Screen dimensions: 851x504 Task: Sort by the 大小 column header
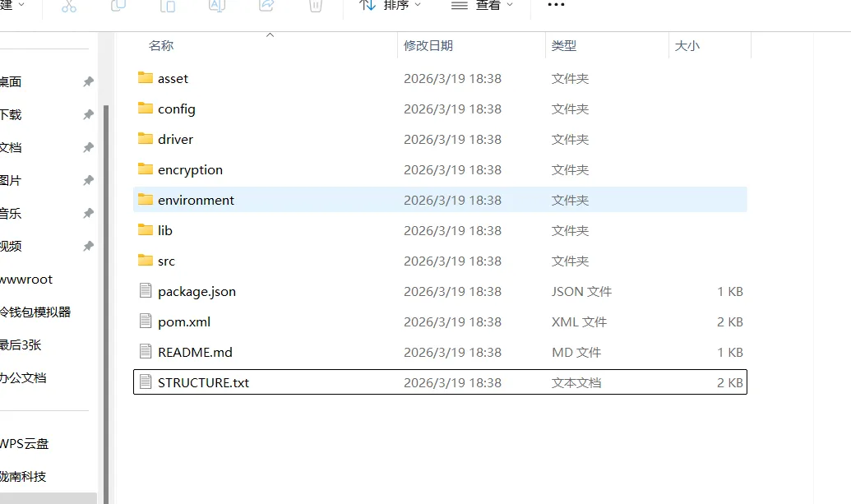(x=687, y=45)
